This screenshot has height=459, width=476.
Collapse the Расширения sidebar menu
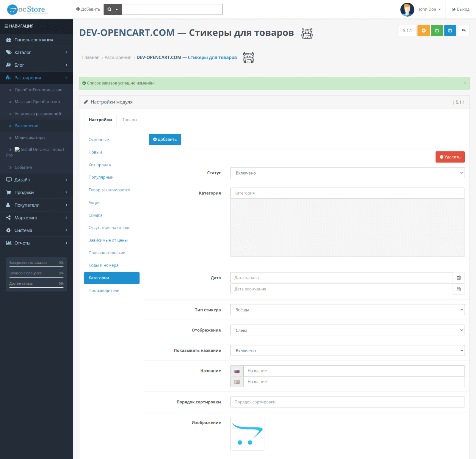[36, 78]
